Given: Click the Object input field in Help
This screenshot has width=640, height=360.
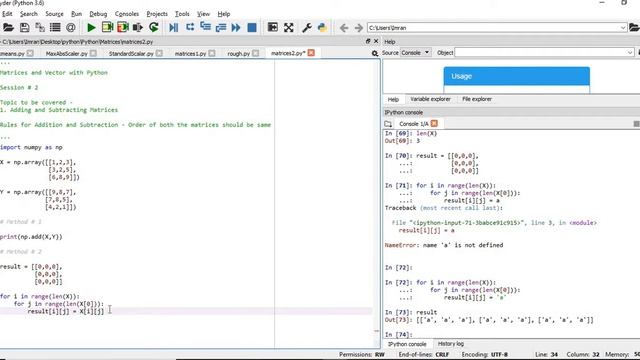Looking at the screenshot, I should [x=540, y=53].
